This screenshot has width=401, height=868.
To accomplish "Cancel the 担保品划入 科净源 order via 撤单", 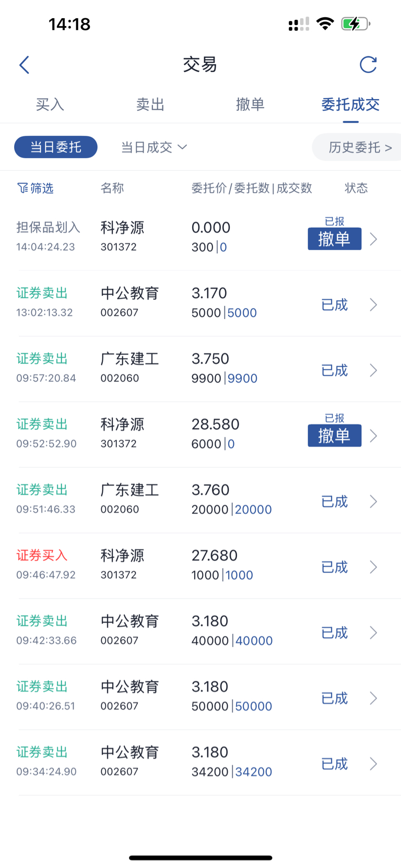I will (335, 239).
